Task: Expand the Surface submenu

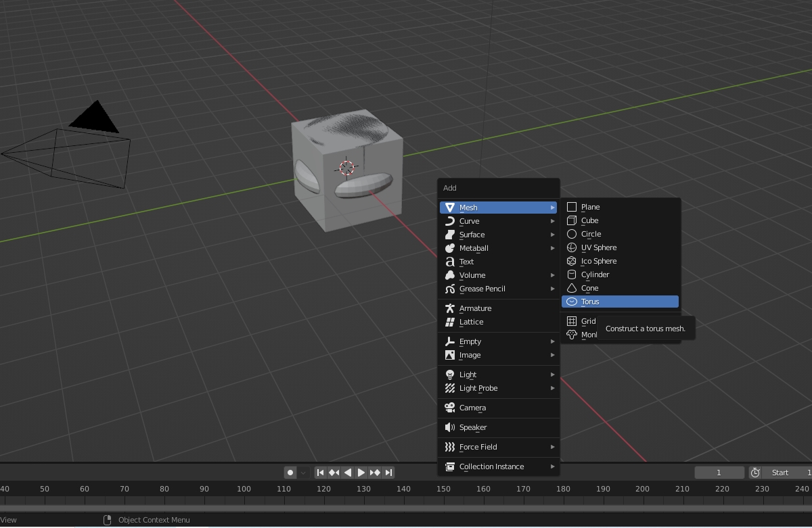Action: point(498,235)
